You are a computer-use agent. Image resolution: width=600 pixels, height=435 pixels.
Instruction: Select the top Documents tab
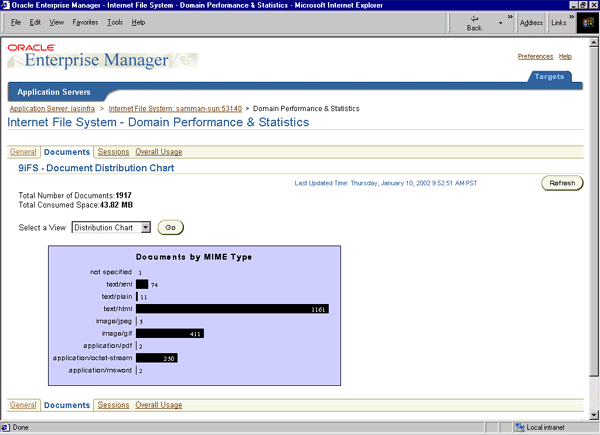[67, 152]
